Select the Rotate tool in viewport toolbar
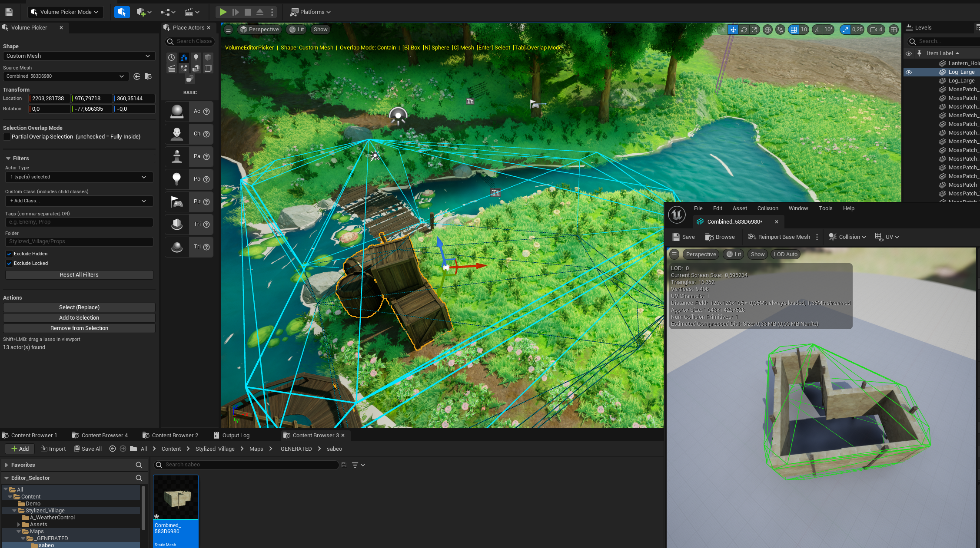Image resolution: width=980 pixels, height=548 pixels. tap(744, 30)
